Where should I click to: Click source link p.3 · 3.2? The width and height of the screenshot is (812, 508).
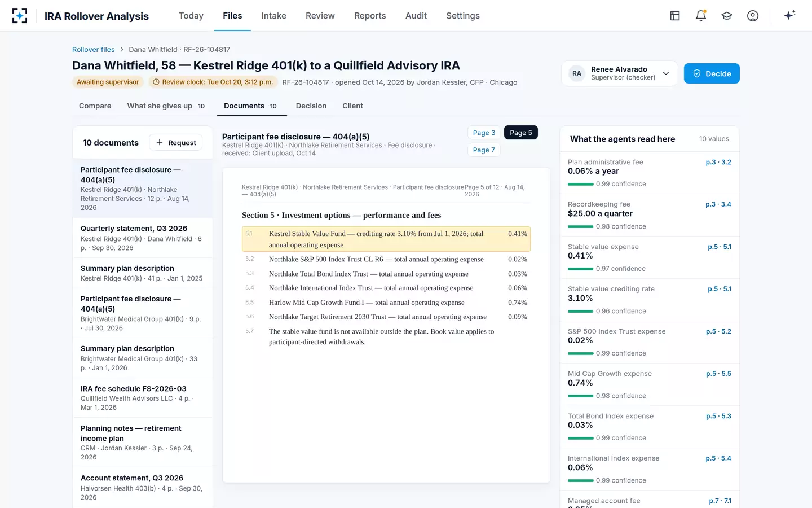coord(718,163)
